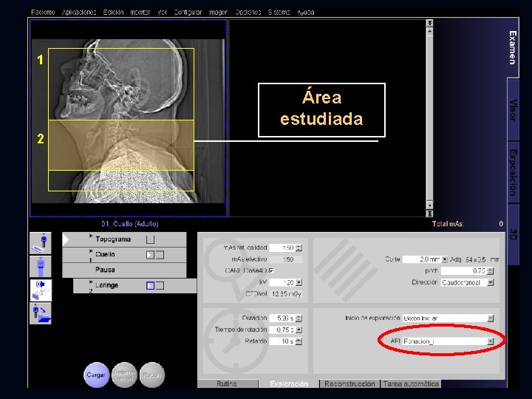Open the Aplicaciones menu
This screenshot has width=532, height=399.
click(x=79, y=13)
